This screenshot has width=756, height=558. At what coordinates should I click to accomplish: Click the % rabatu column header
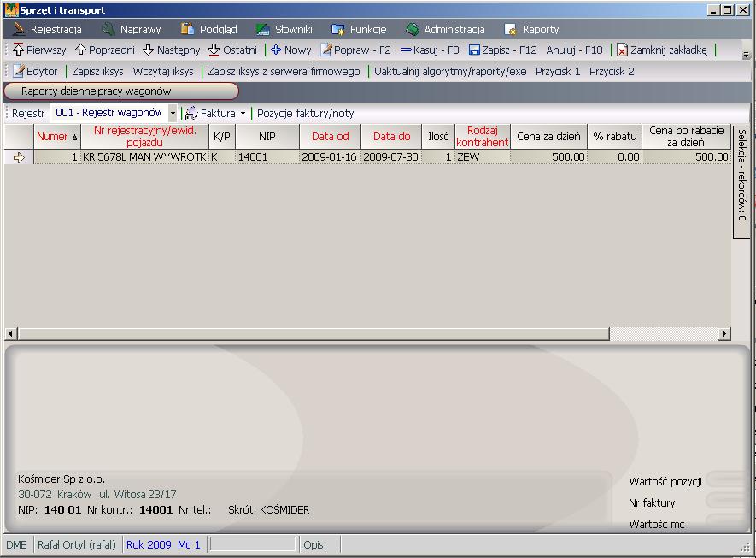(615, 137)
